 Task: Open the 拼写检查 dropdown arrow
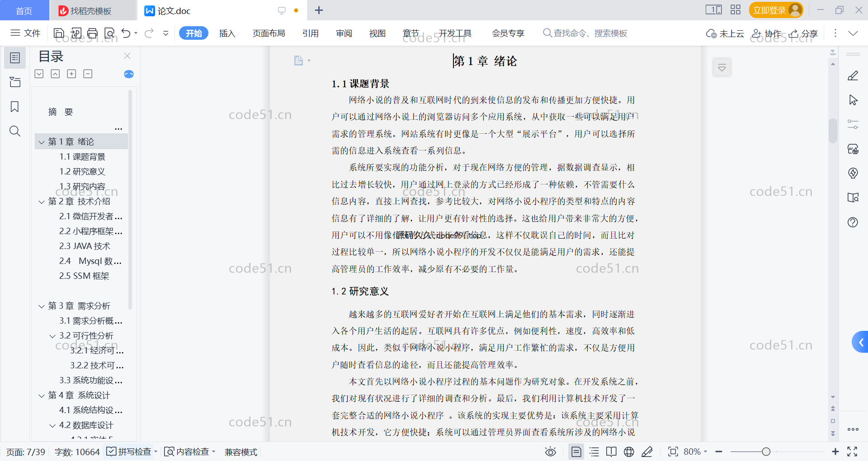coord(156,452)
